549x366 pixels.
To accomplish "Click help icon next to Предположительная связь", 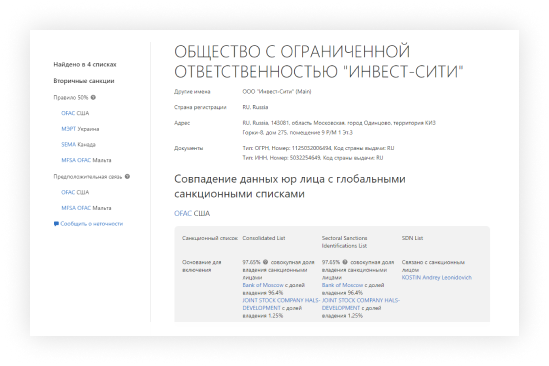I will (x=127, y=177).
